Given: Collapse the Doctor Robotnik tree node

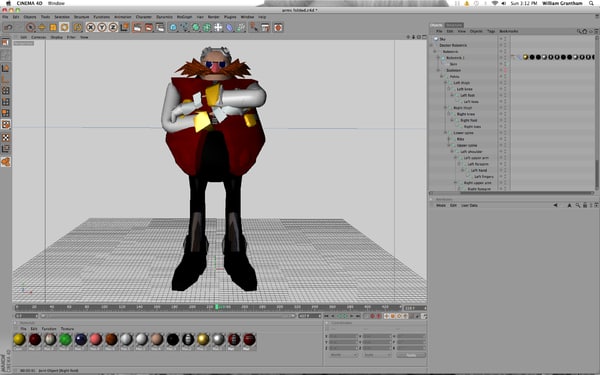Looking at the screenshot, I should click(x=432, y=45).
